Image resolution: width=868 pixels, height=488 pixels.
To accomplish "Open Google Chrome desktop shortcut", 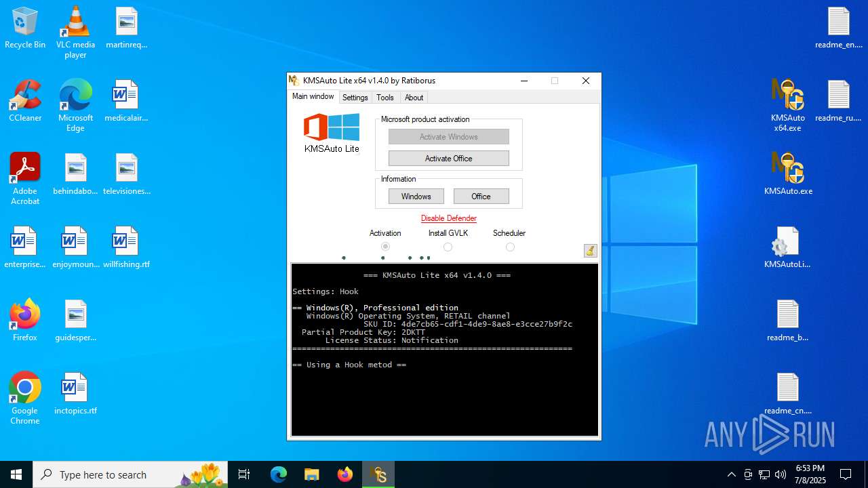I will point(25,399).
